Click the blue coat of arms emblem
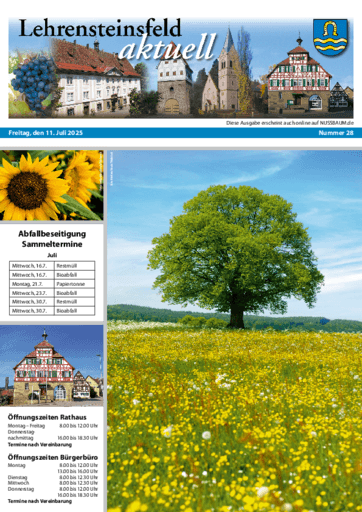362x512 pixels. pos(330,37)
